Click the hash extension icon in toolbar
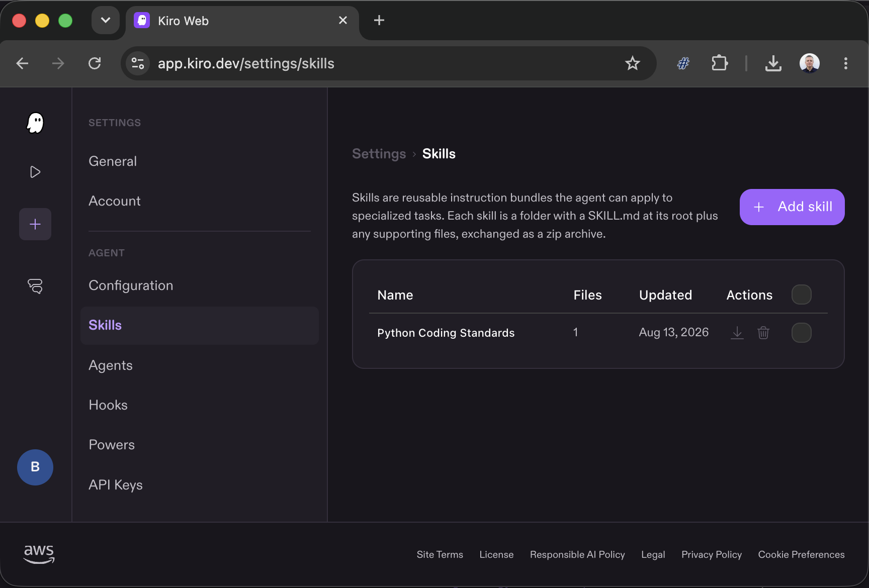869x588 pixels. pos(683,63)
